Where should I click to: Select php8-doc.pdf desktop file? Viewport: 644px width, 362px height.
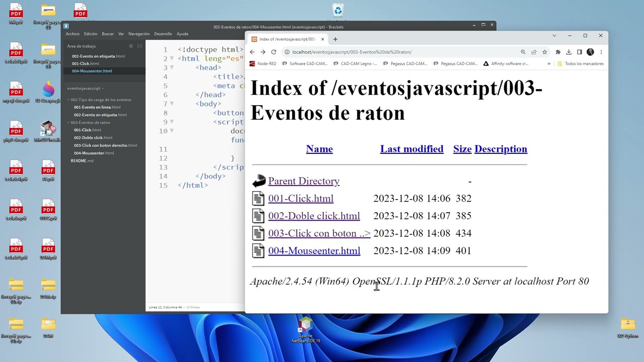(x=16, y=132)
